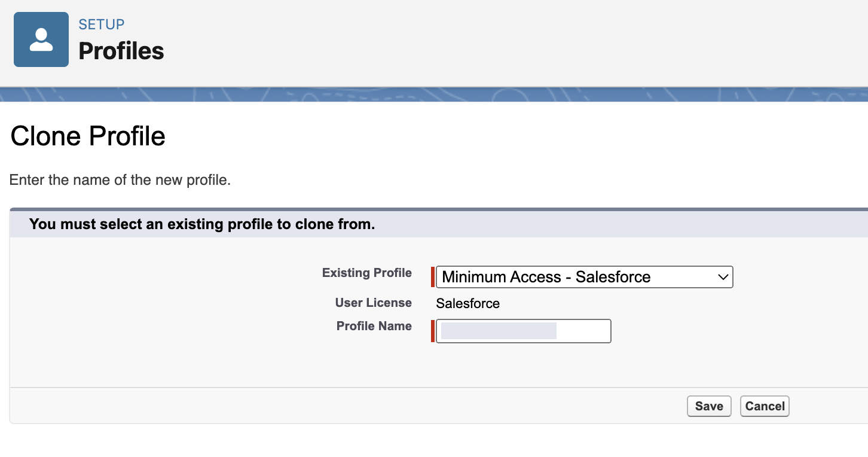Click the Clone Profile heading
Screen dimensions: 868x457
coord(88,136)
